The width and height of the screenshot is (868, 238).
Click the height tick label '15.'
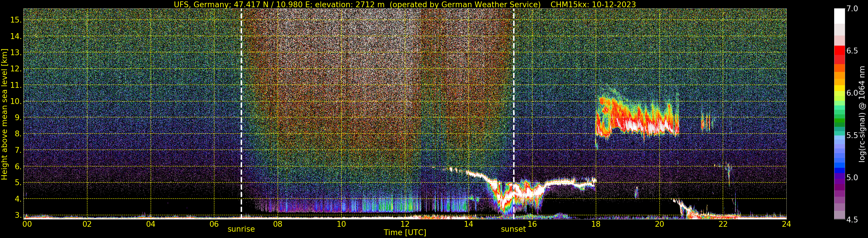pos(16,20)
